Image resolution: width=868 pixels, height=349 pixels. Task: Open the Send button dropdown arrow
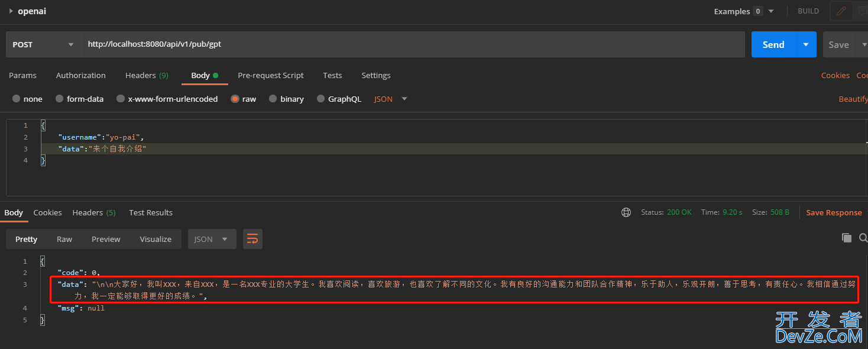(805, 44)
